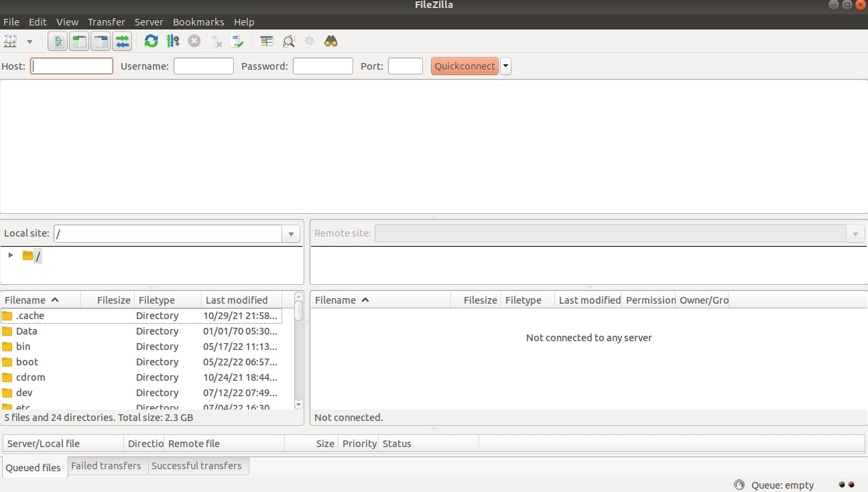868x492 pixels.
Task: Open directory listing filters icon
Action: [x=267, y=42]
